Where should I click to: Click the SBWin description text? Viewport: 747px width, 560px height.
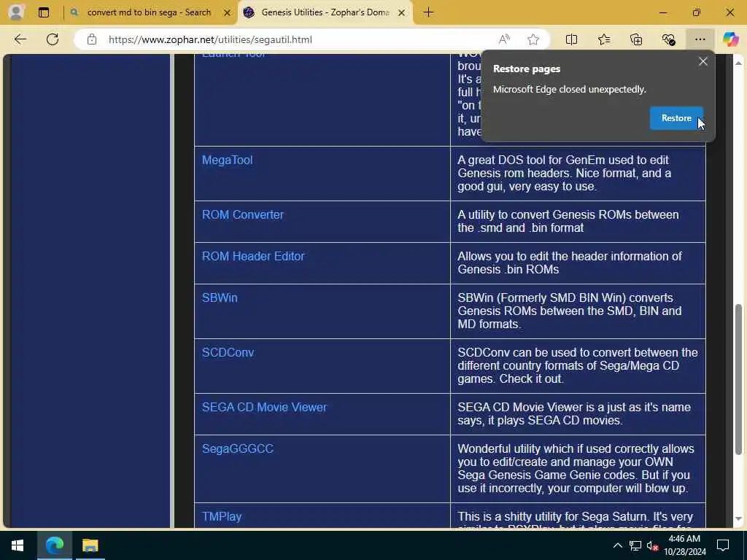[x=570, y=311]
